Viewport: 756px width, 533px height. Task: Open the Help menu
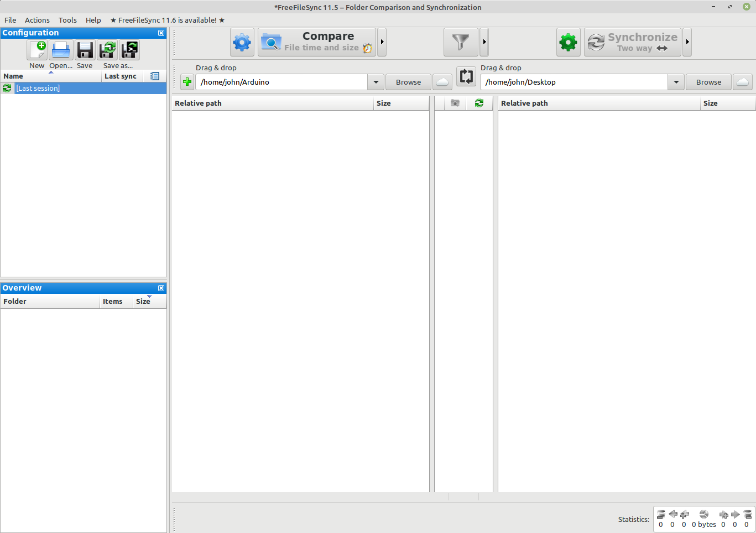[x=93, y=20]
